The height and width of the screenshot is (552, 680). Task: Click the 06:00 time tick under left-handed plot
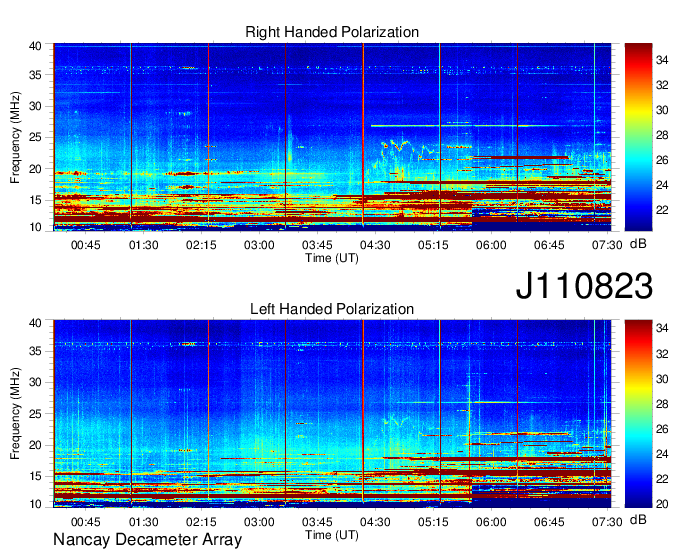click(x=491, y=522)
